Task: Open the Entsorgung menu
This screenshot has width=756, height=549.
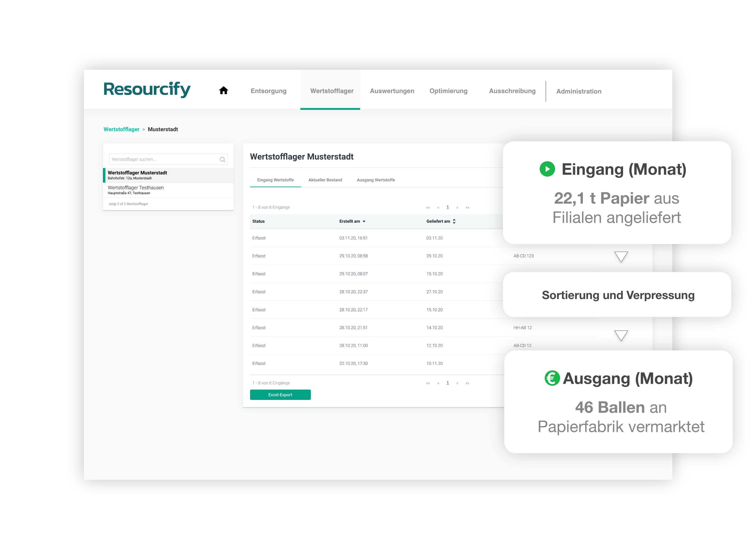Action: [x=268, y=91]
